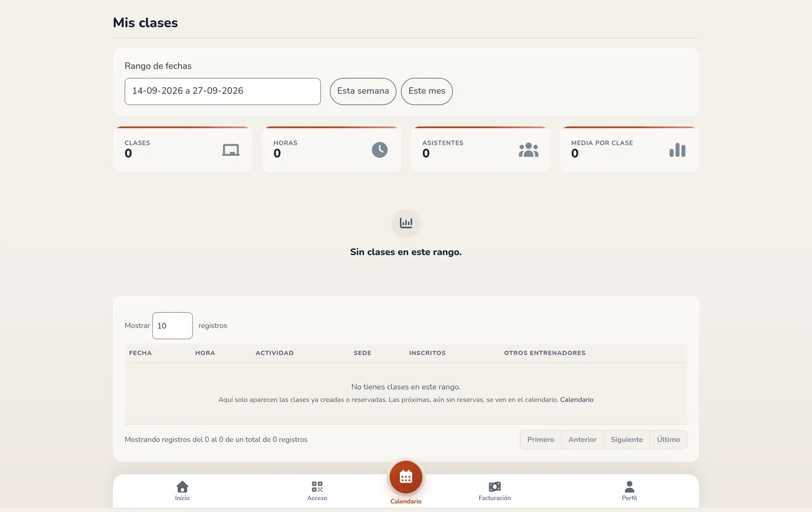Open the Inicio home icon
The image size is (812, 512).
click(x=182, y=486)
